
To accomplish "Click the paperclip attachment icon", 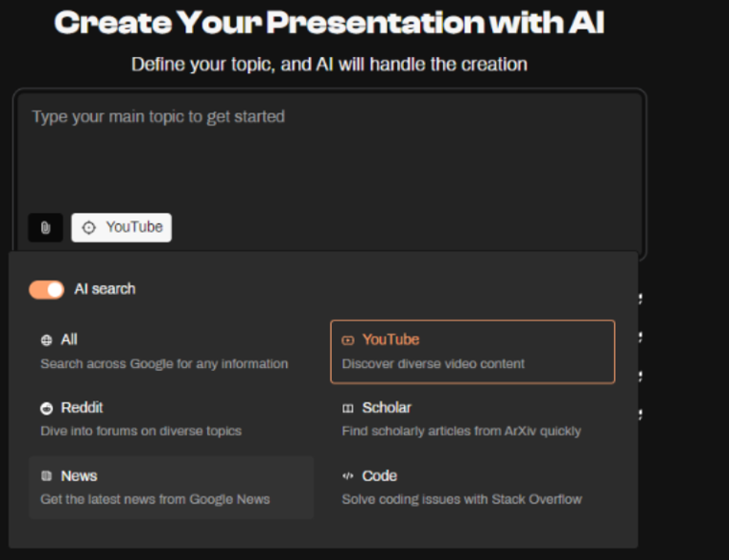I will [45, 227].
